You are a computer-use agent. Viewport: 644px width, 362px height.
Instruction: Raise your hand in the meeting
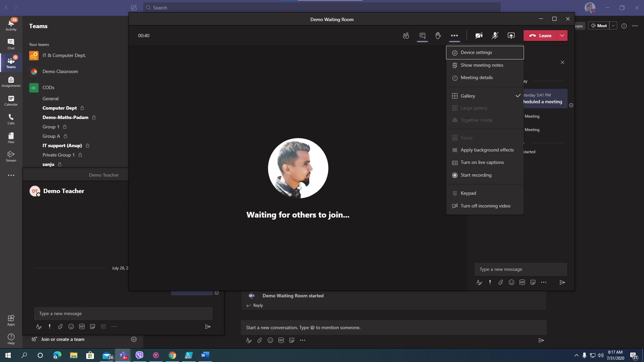pos(438,36)
